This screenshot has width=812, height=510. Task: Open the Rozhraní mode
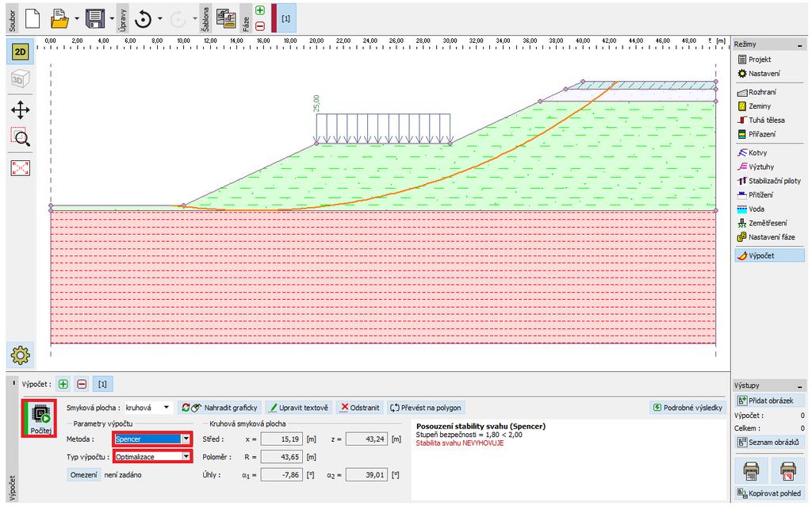pyautogui.click(x=769, y=92)
